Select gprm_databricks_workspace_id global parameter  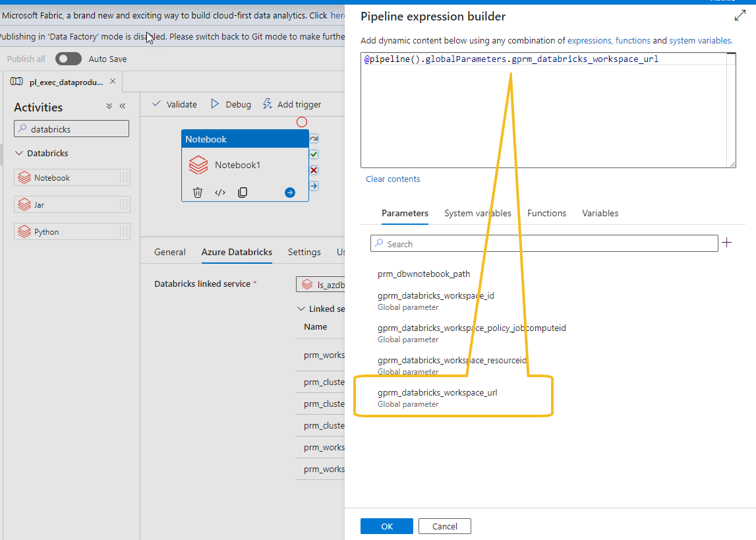436,301
